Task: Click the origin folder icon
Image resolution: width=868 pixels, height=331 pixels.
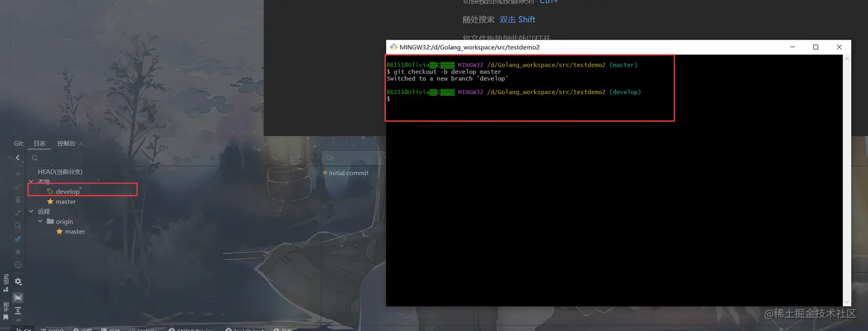Action: (x=50, y=221)
